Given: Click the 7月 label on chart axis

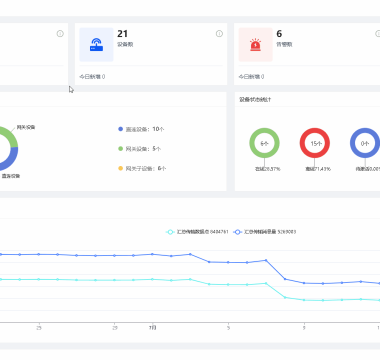Looking at the screenshot, I should 152,328.
